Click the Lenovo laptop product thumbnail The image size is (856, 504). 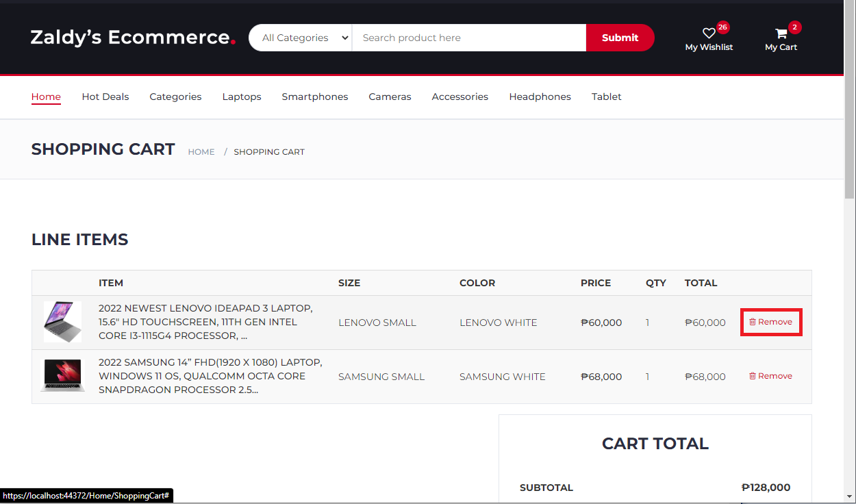click(62, 321)
